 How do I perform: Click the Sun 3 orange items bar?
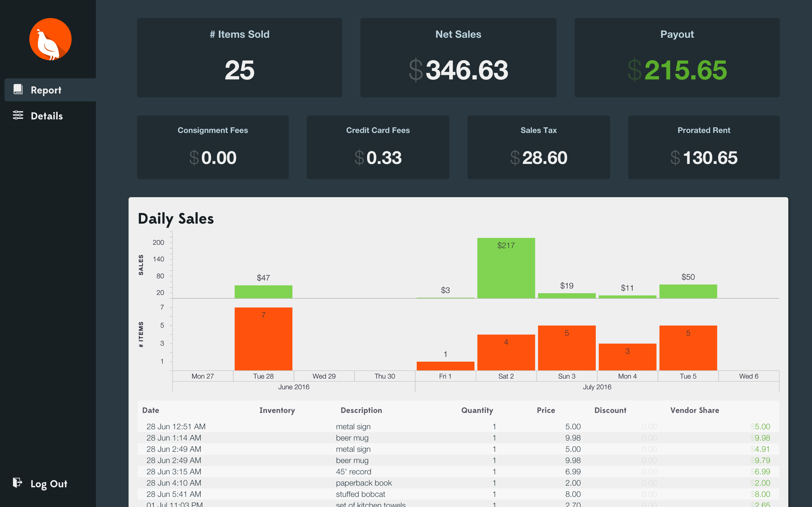pos(566,348)
